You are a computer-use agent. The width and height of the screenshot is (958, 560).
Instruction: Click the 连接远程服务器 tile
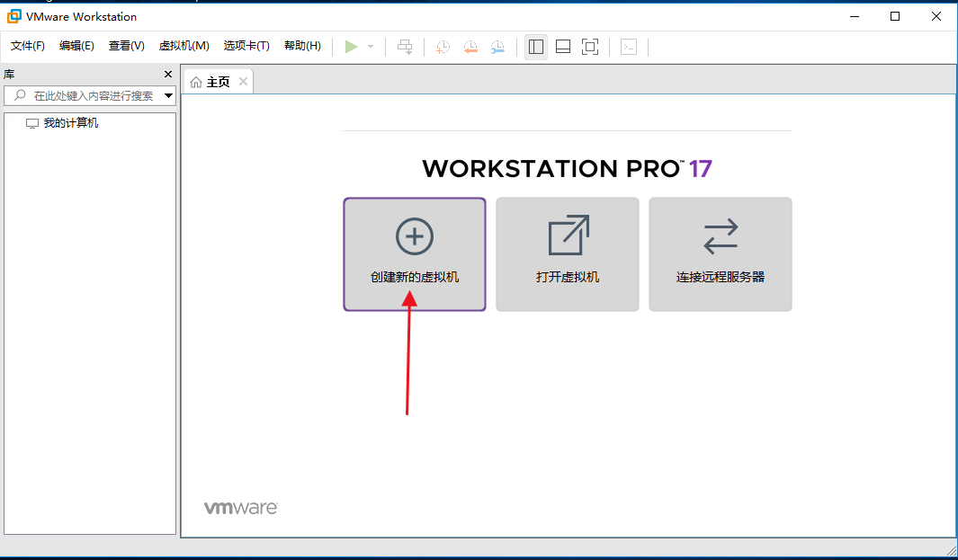click(x=721, y=254)
